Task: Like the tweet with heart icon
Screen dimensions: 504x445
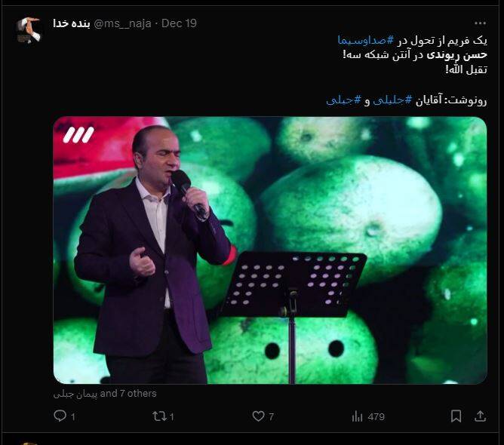Action: (x=258, y=416)
